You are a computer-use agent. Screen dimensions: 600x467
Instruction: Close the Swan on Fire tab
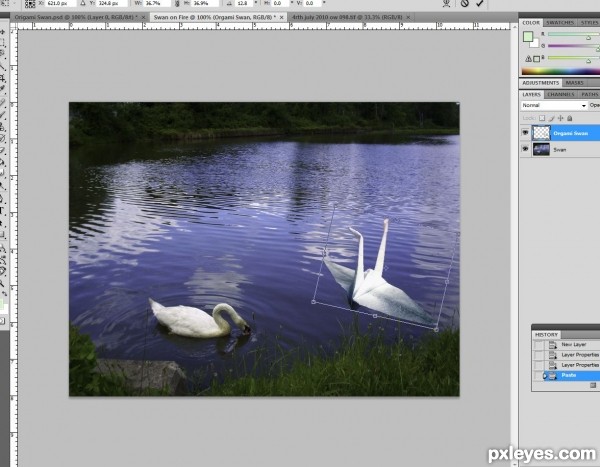point(282,17)
